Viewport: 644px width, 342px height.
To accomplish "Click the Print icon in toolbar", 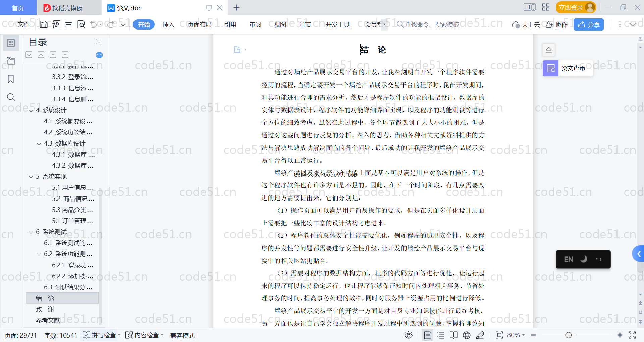I will (x=69, y=24).
